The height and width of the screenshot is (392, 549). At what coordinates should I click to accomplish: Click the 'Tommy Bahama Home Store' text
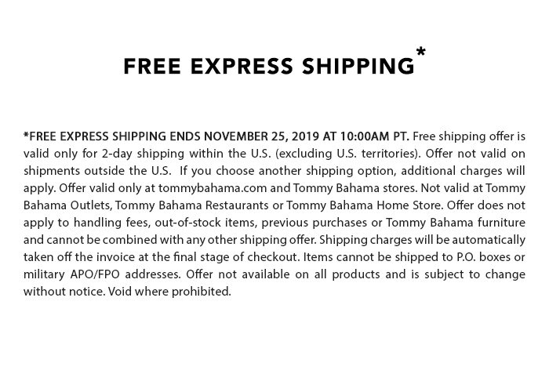(364, 205)
